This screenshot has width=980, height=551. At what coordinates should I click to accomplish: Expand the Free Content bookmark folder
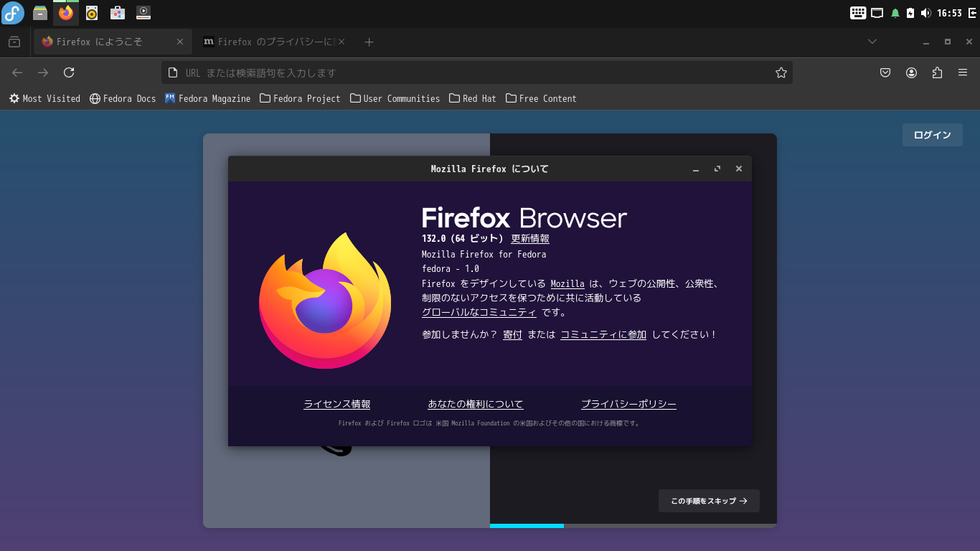pos(541,98)
